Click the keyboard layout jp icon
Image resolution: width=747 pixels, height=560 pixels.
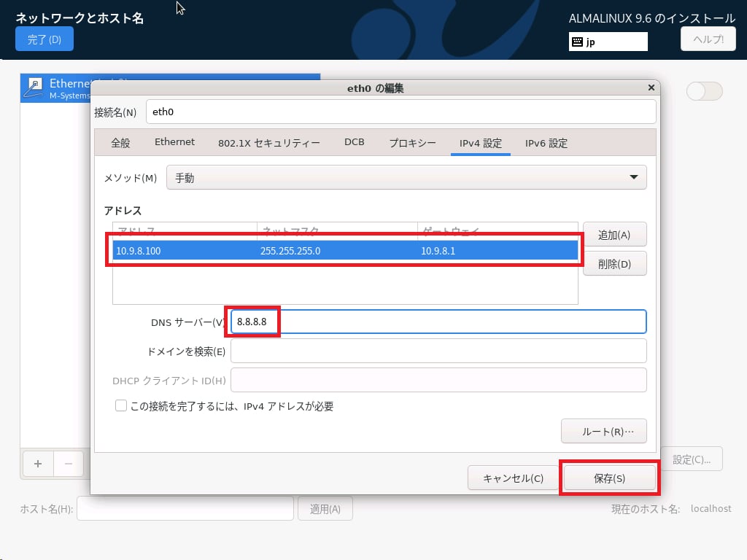pos(577,42)
